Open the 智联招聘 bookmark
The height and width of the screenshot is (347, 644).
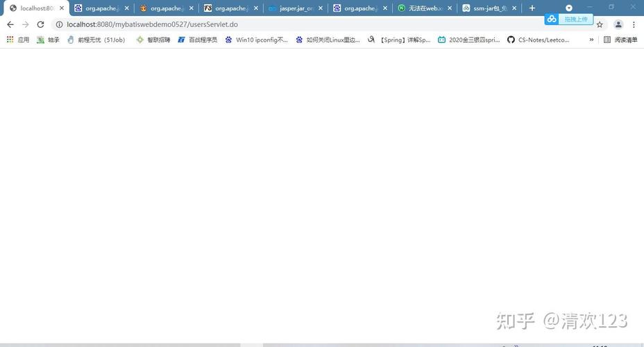[x=153, y=40]
